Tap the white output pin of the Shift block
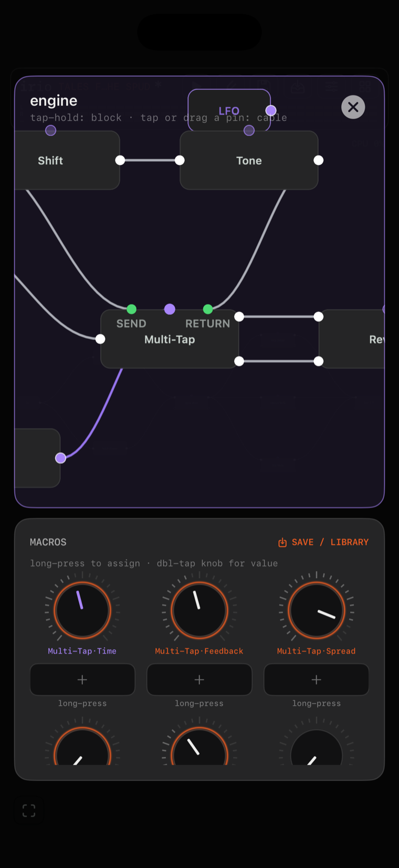Screen dimensions: 399x868 click(120, 160)
